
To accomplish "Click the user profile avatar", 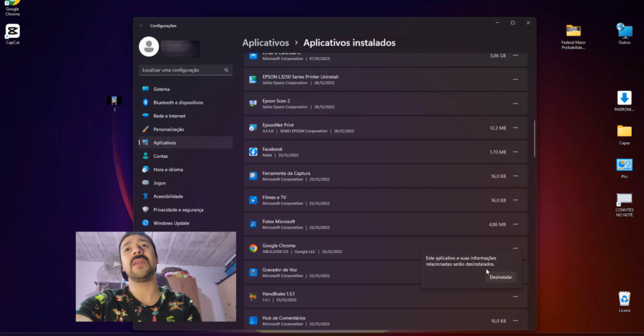I will 149,46.
